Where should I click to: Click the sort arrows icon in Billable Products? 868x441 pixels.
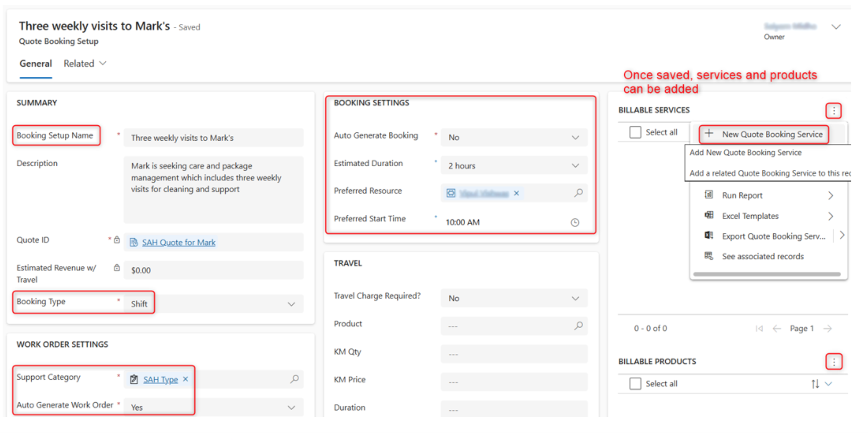tap(815, 384)
